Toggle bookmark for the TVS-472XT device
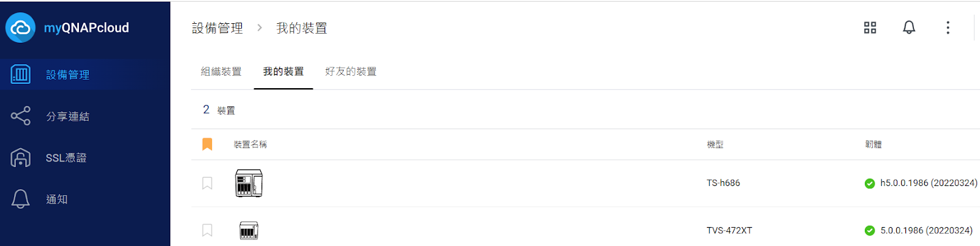 (x=207, y=230)
